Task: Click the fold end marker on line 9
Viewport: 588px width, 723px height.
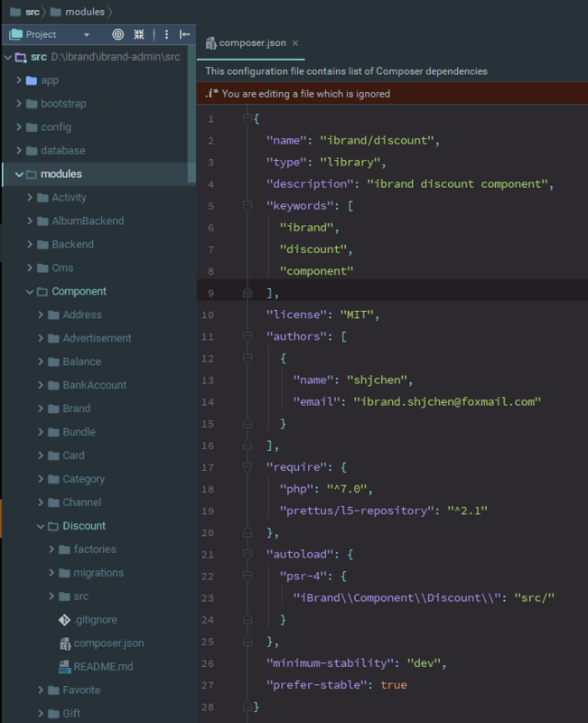Action: pyautogui.click(x=247, y=293)
